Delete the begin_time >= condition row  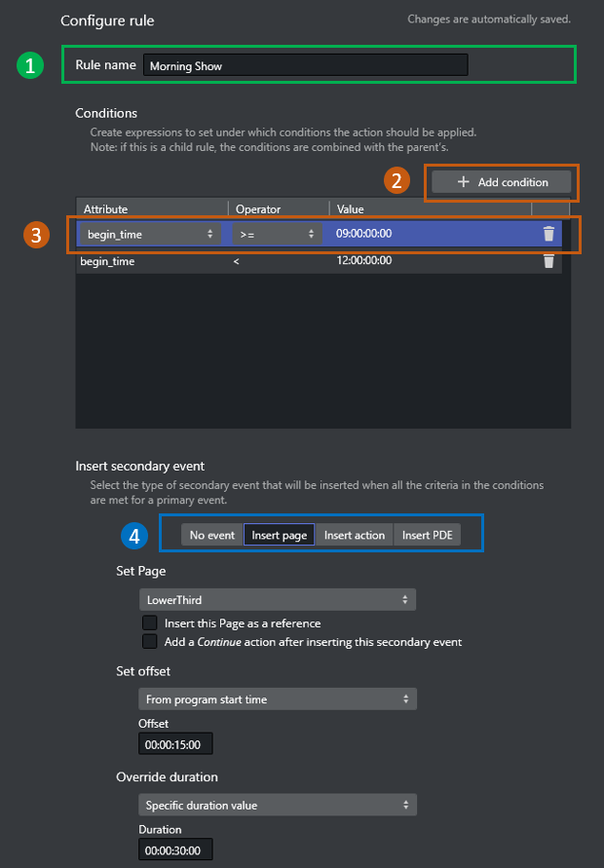pos(548,234)
